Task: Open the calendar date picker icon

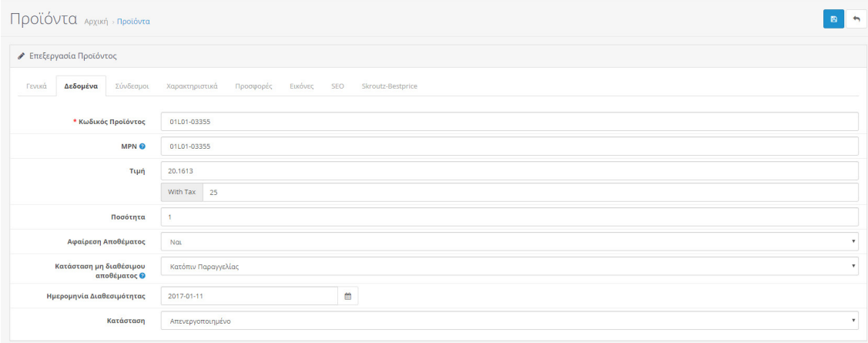Action: [x=347, y=295]
